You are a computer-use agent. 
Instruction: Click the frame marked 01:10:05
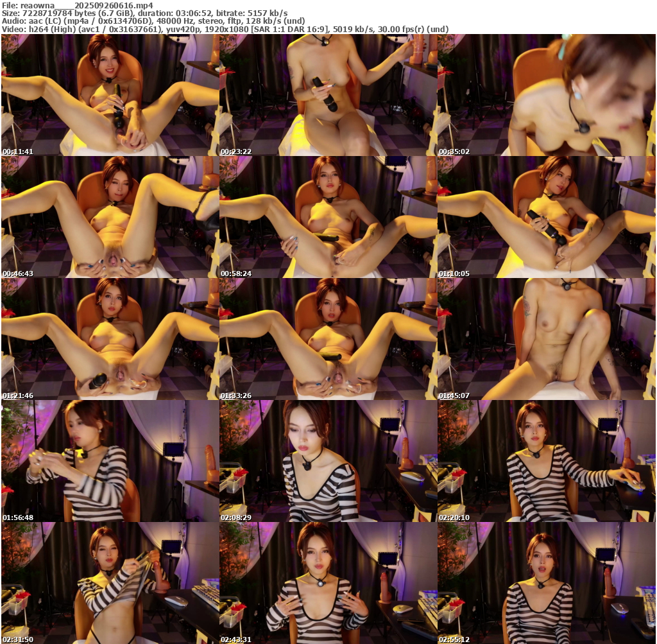click(x=546, y=217)
